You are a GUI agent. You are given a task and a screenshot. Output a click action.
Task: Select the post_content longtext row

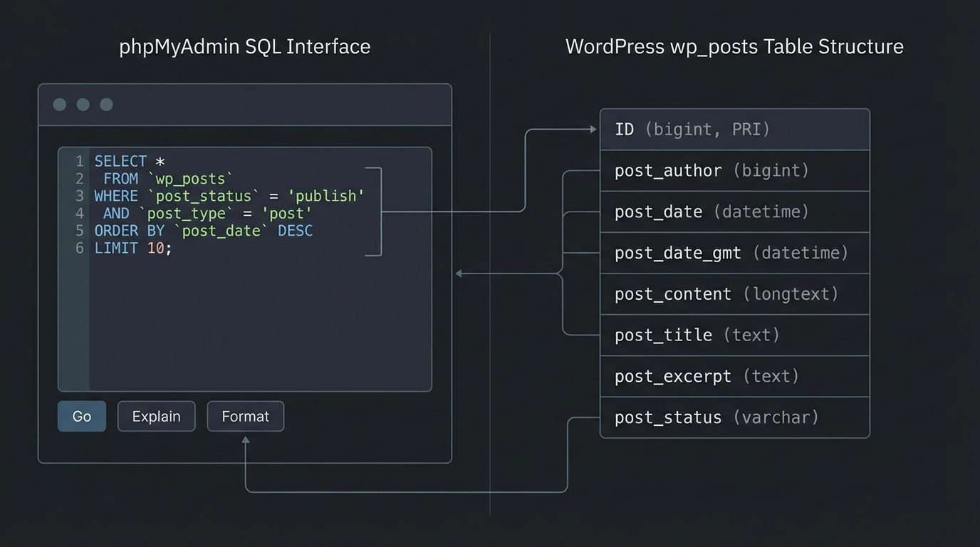[734, 293]
